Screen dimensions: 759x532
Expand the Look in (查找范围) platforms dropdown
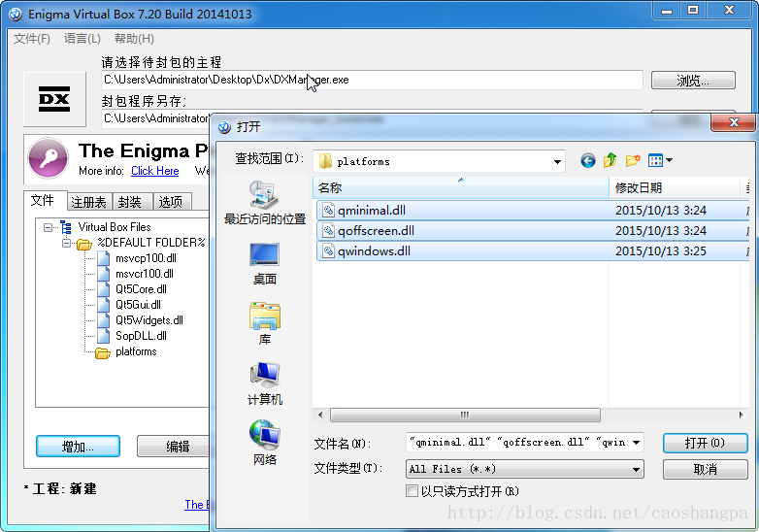[558, 161]
